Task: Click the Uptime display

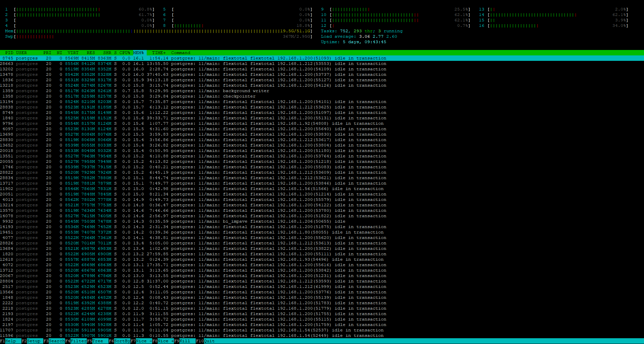Action: (353, 42)
